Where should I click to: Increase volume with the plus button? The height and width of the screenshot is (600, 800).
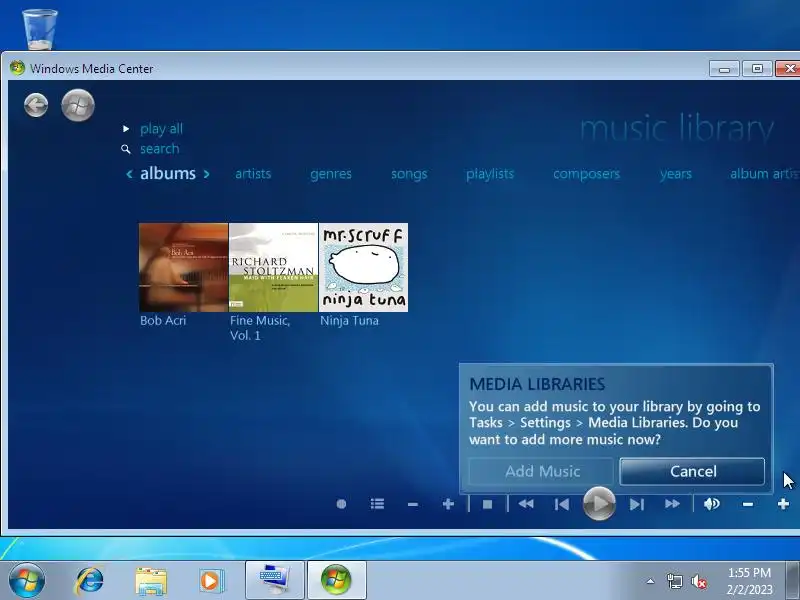coord(784,504)
